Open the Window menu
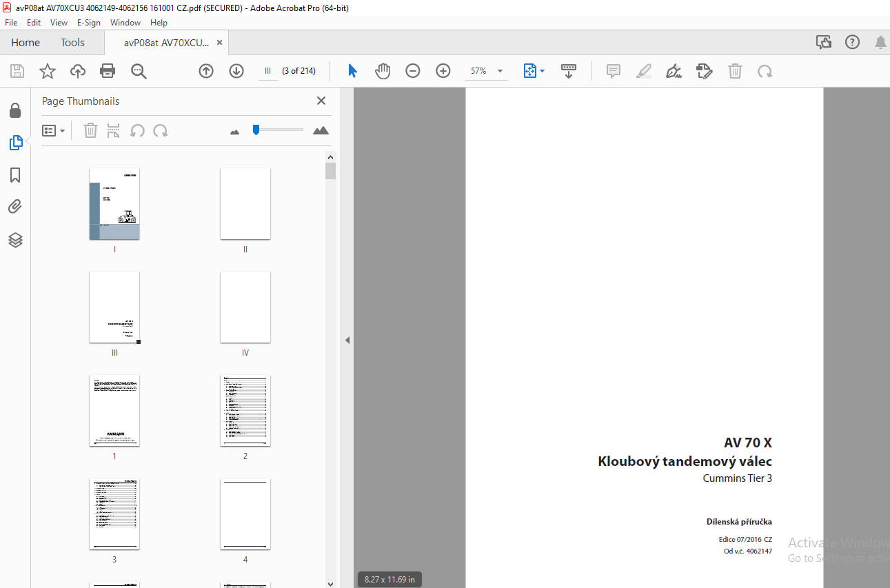890x588 pixels. [125, 23]
